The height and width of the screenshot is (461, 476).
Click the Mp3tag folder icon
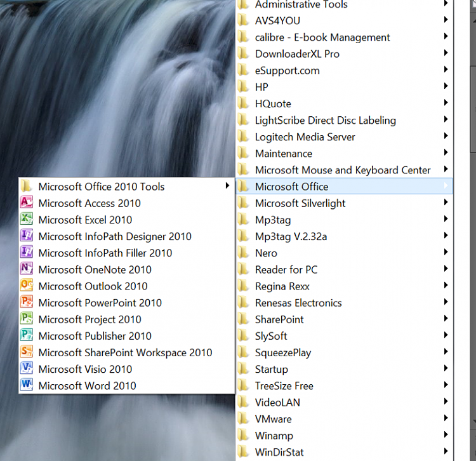coord(243,219)
